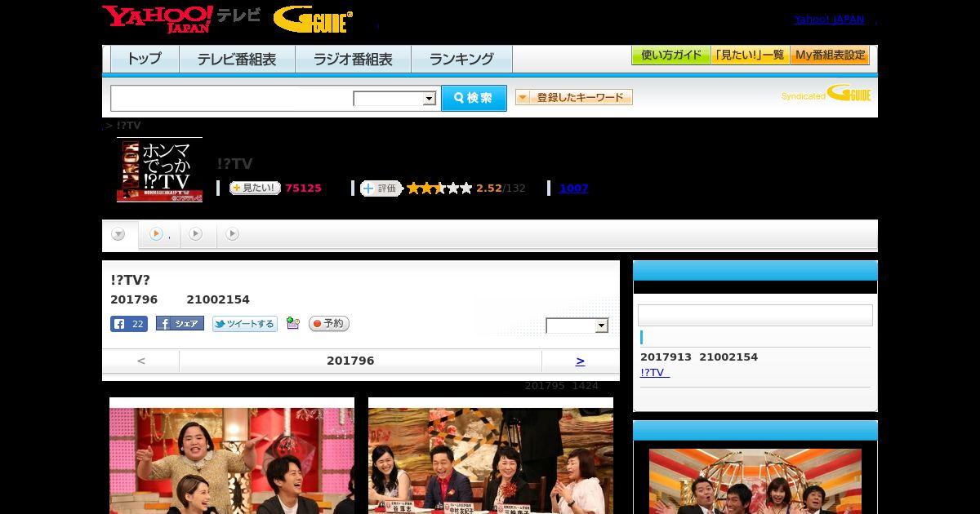Click the third tab's gray play icon
The height and width of the screenshot is (514, 980).
click(195, 234)
